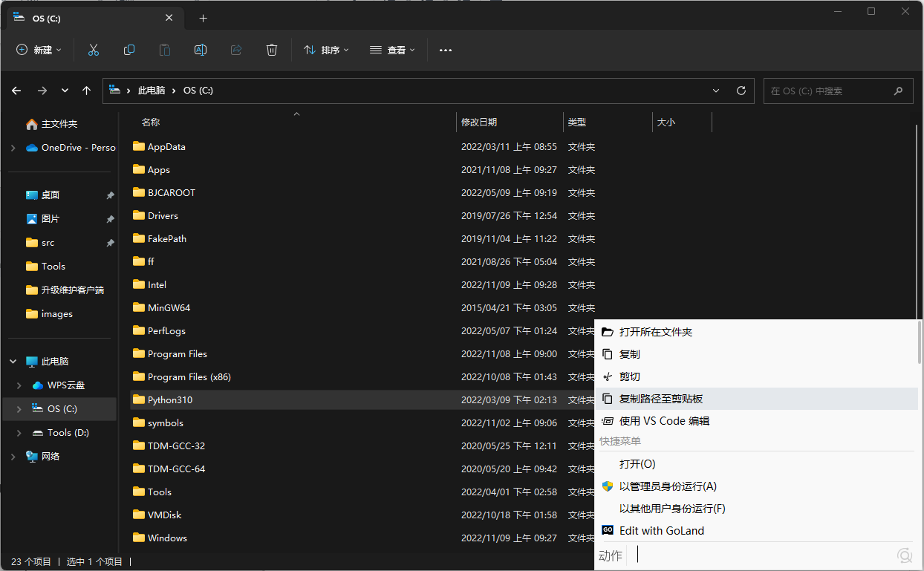Choose 复制 in the context menu
The height and width of the screenshot is (571, 924).
[757, 354]
